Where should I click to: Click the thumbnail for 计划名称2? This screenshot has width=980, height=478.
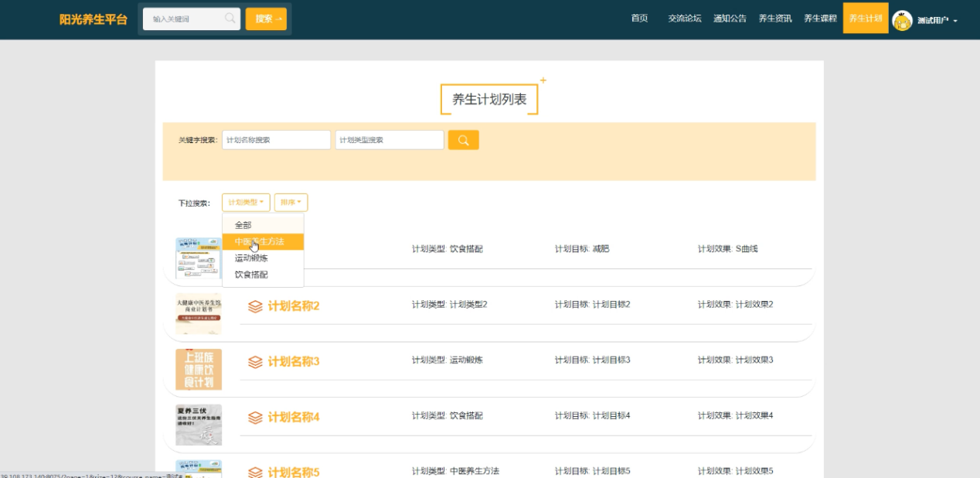click(199, 314)
